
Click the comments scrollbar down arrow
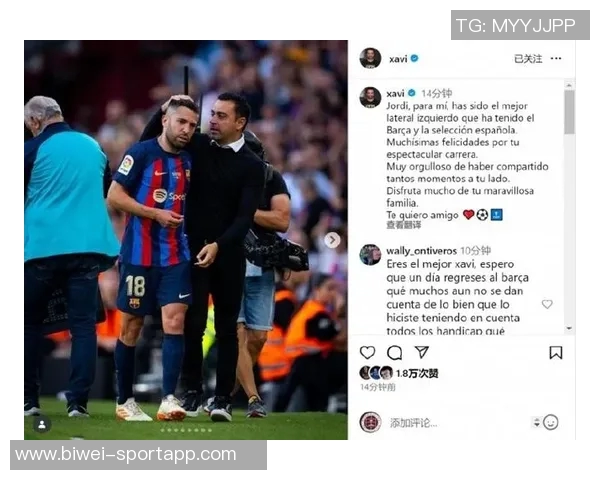click(569, 328)
